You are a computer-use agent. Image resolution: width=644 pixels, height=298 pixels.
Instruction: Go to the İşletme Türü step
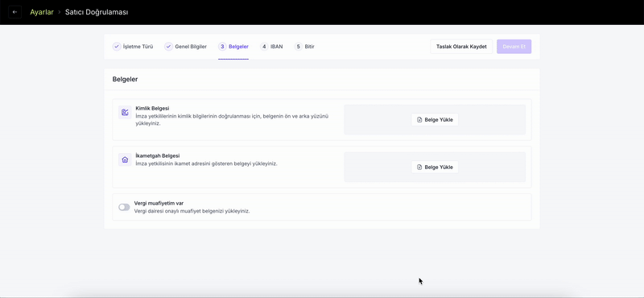coord(133,47)
